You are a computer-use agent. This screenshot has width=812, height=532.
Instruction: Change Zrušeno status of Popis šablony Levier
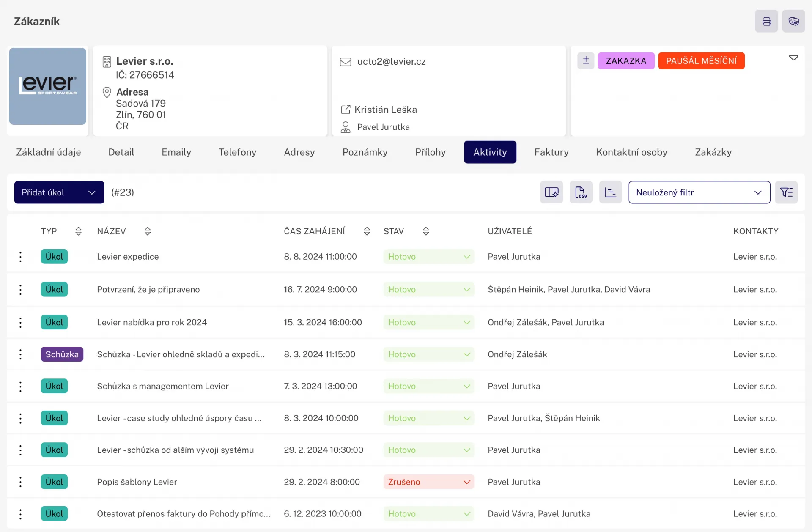(428, 482)
